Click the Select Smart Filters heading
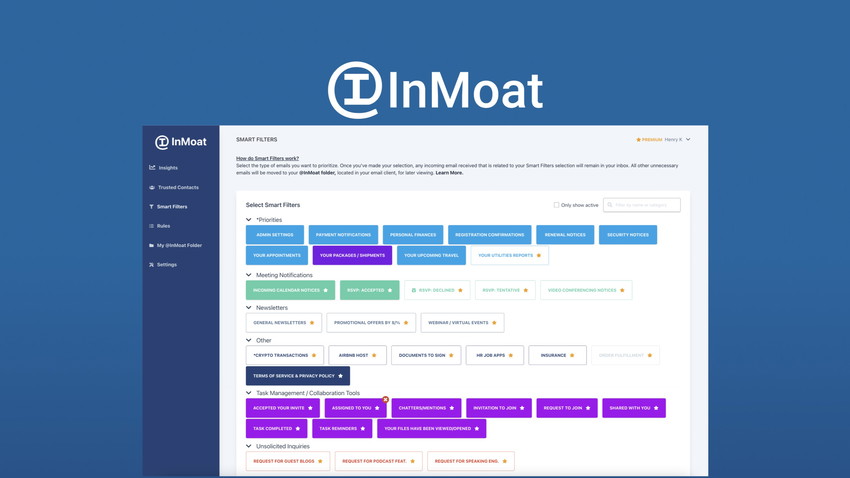The height and width of the screenshot is (478, 850). point(273,205)
